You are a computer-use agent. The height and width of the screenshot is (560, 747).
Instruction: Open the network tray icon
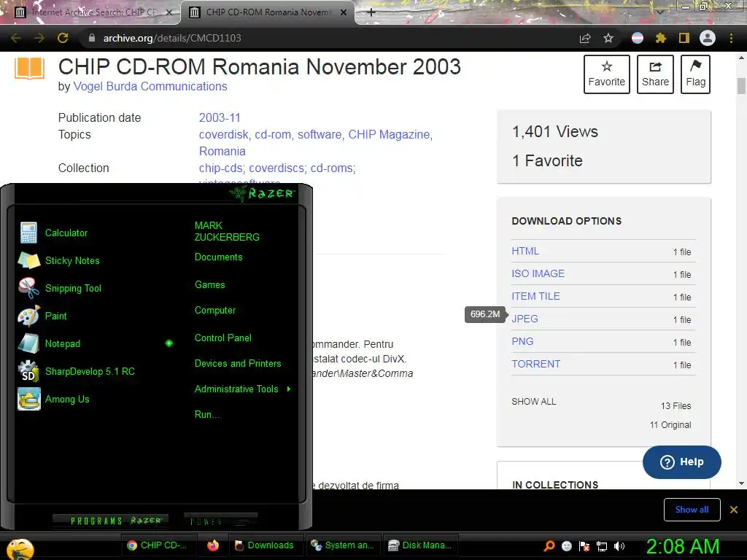coord(602,546)
